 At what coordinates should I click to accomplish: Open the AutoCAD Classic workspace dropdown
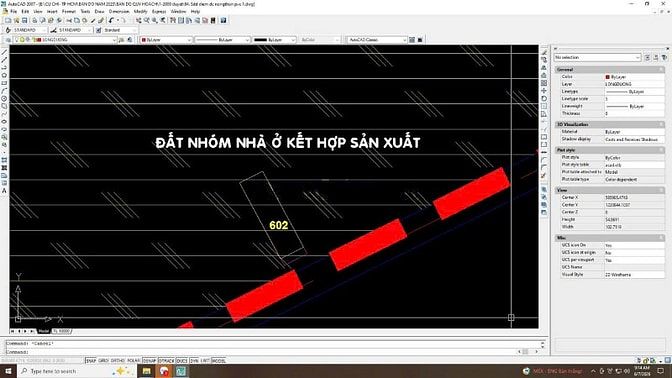[377, 40]
